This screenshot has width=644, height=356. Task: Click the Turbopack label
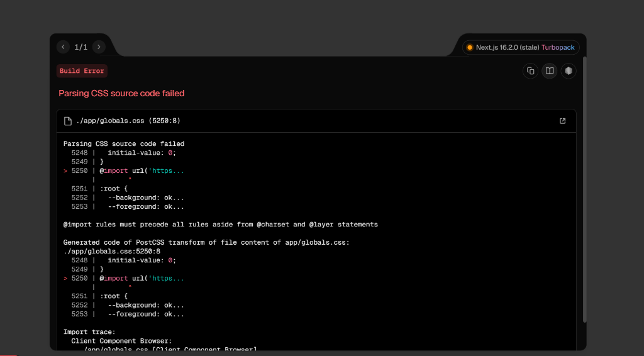(558, 47)
